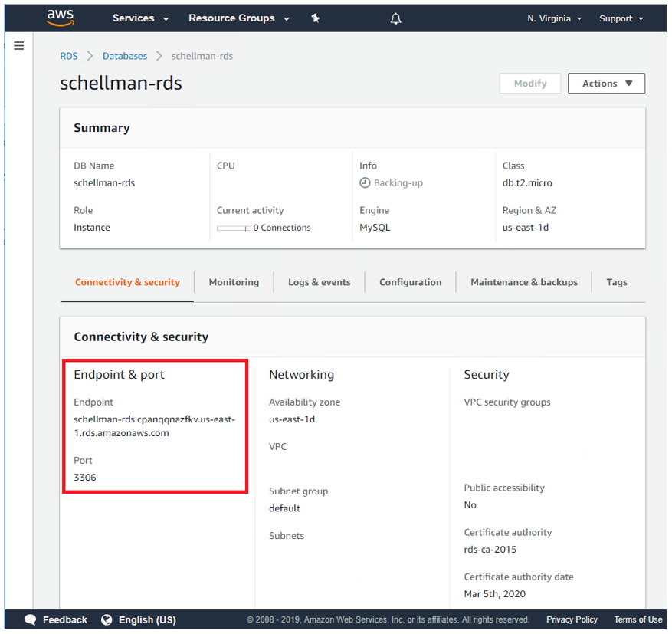Click the Region & AZ value us-east-1d

(x=526, y=228)
